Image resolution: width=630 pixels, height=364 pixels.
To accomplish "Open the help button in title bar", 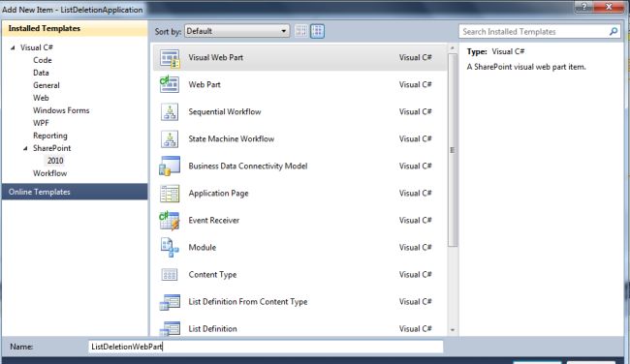I will (x=583, y=7).
